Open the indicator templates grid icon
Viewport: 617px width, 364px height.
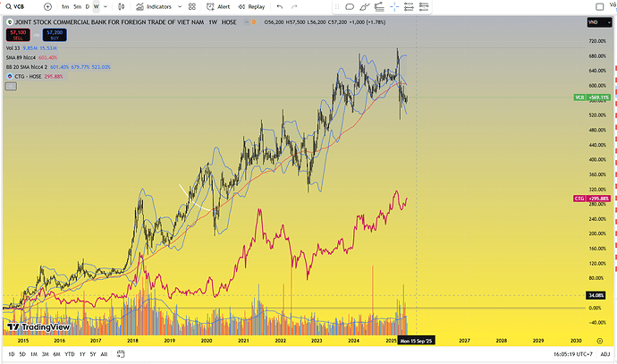coord(192,6)
